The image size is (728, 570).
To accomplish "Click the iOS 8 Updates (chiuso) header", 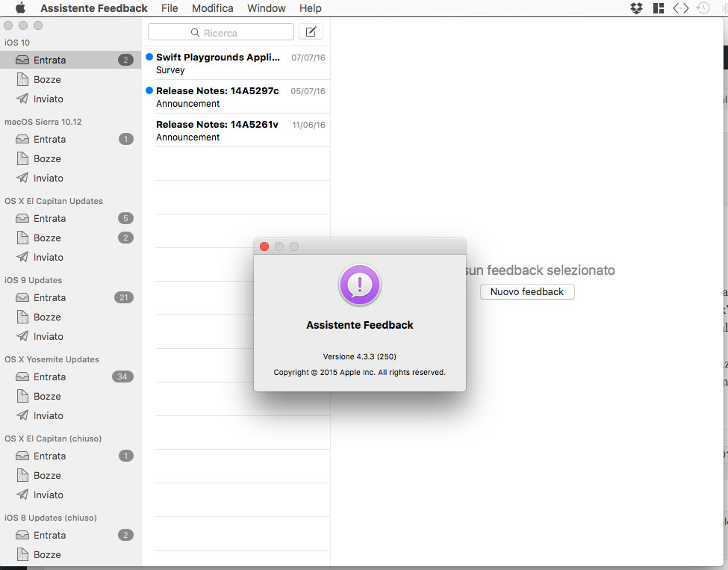I will pos(51,518).
